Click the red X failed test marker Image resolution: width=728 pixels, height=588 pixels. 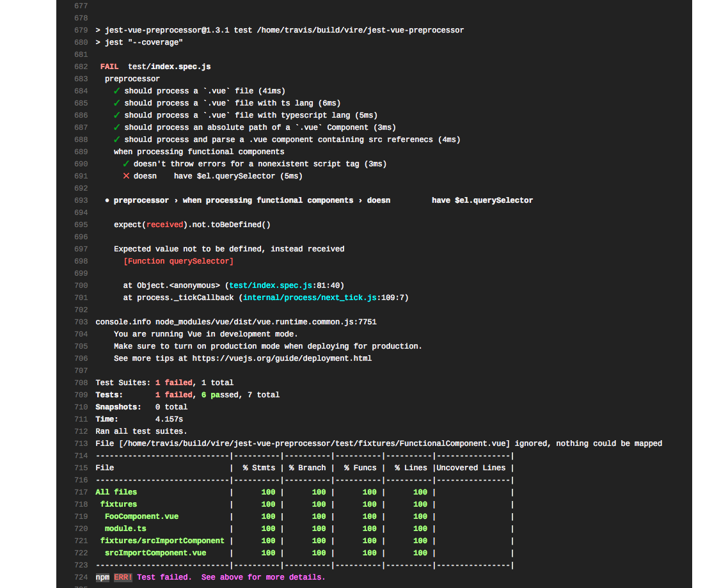126,176
